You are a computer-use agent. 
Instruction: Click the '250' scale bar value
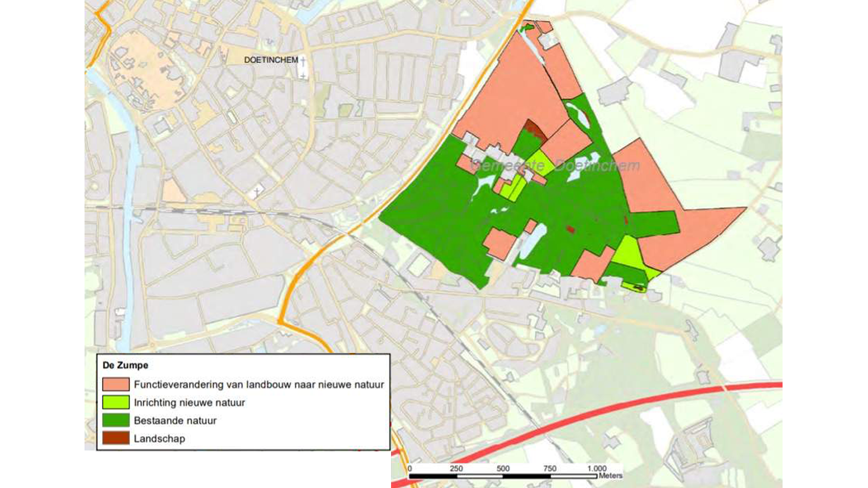pos(456,469)
